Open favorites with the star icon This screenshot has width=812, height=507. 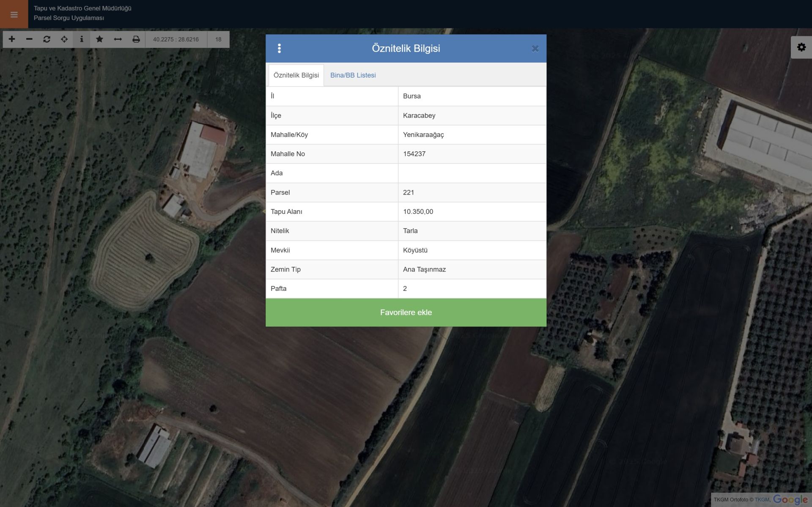pos(99,39)
